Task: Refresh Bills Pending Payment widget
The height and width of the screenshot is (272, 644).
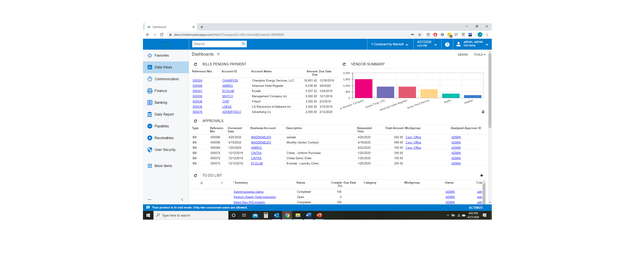Action: [195, 64]
